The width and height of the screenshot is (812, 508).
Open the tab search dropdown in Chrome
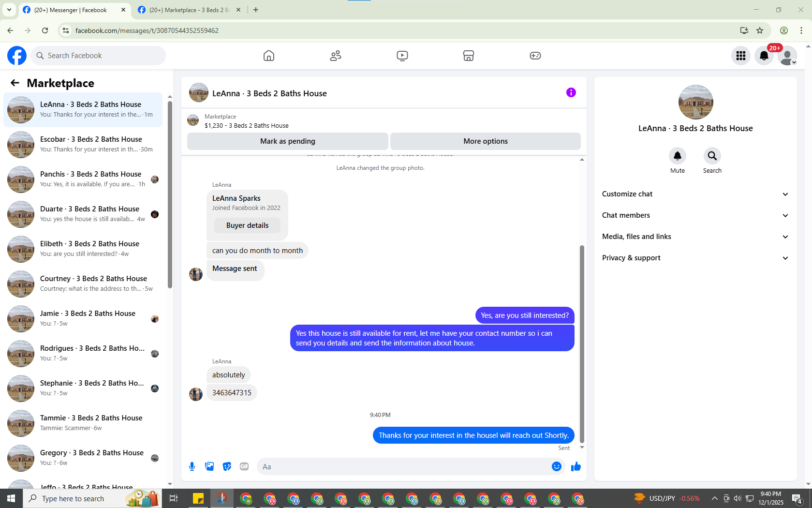coord(9,10)
